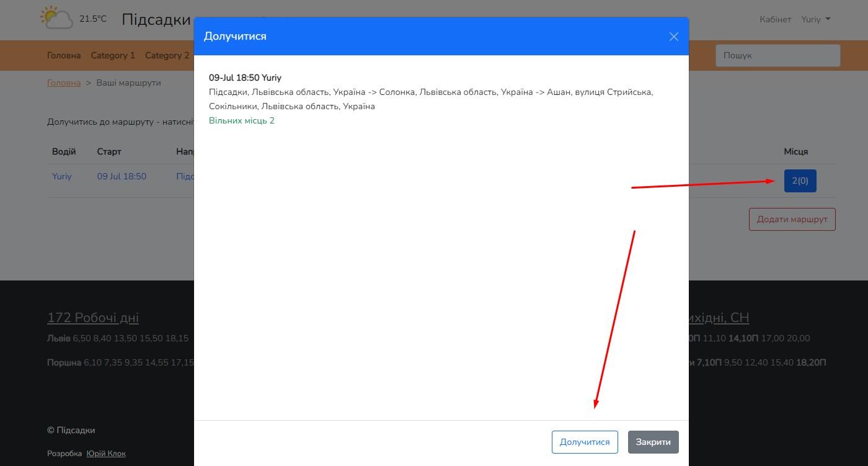Viewport: 868px width, 466px height.
Task: Click the Підсадки site title
Action: pyautogui.click(x=156, y=19)
